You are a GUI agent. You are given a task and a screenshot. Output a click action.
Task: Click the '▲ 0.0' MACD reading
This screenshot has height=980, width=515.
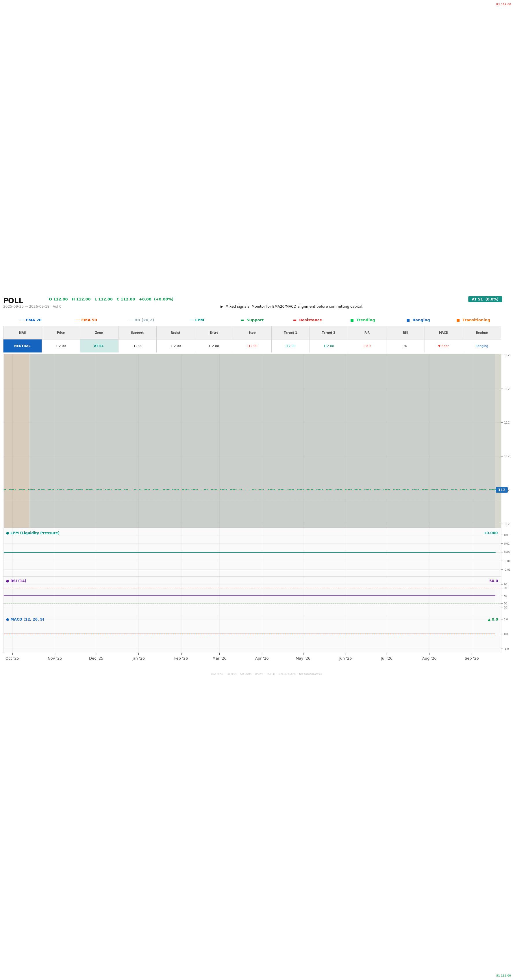(493, 620)
